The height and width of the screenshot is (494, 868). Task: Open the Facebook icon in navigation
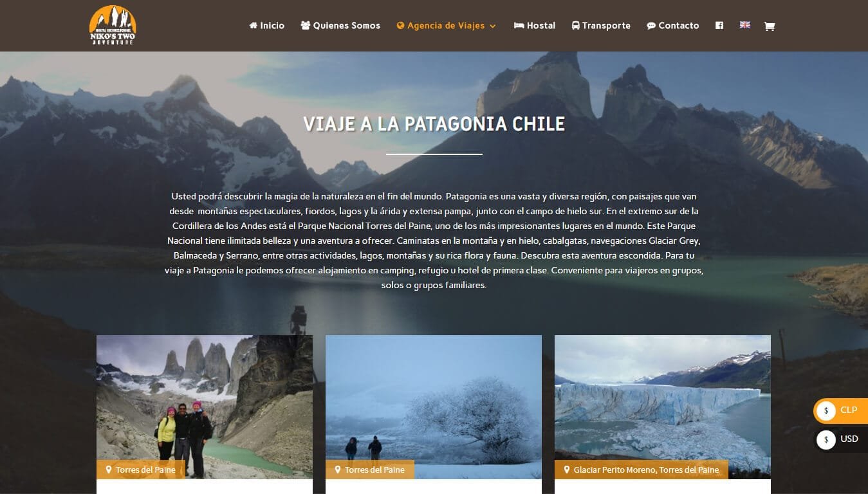point(719,26)
